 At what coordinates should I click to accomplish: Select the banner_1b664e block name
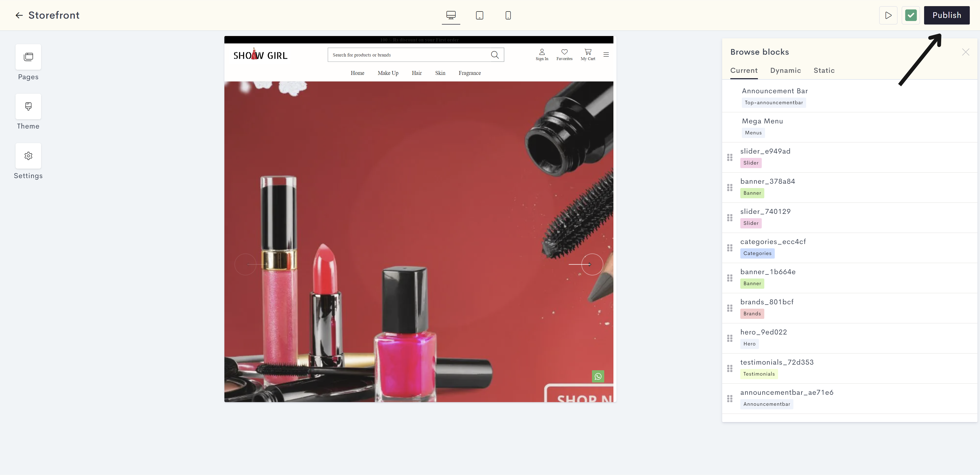click(768, 272)
